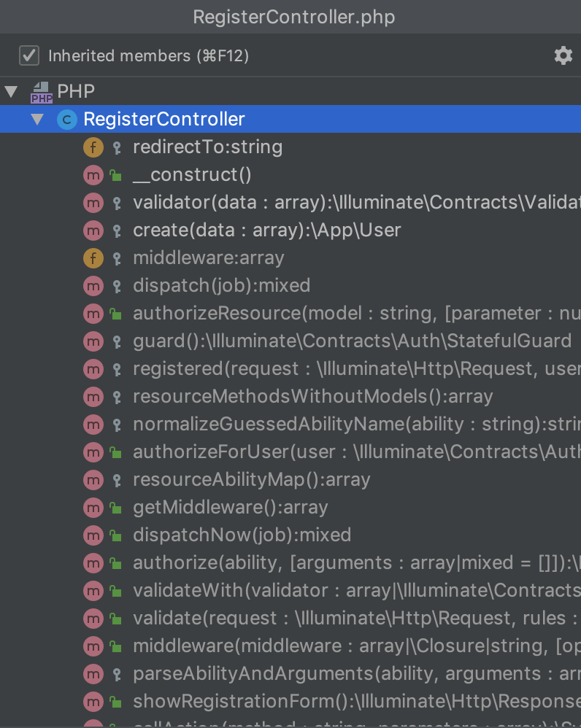Image resolution: width=581 pixels, height=728 pixels.
Task: Select the RegisterController class row
Action: coord(290,120)
